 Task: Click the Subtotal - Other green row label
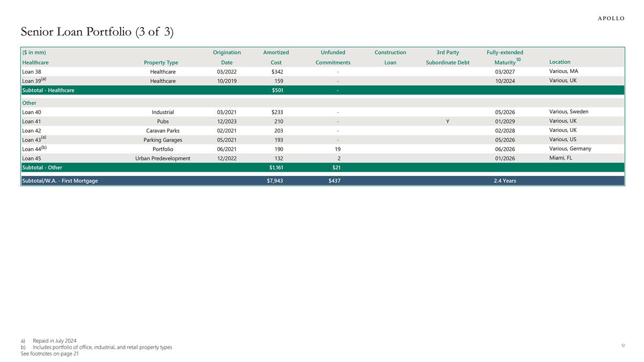[42, 168]
